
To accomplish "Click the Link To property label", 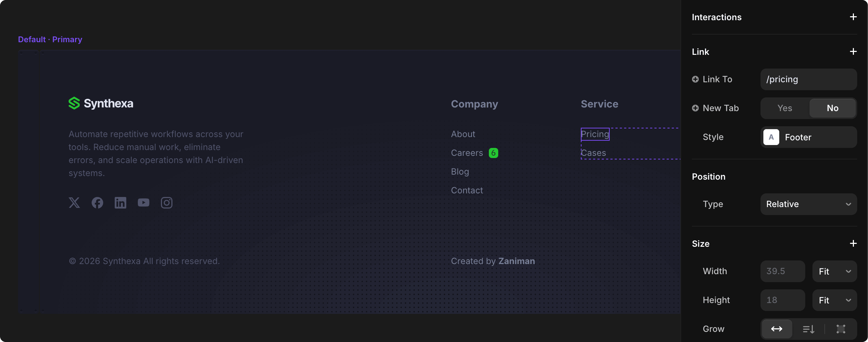I will coord(717,79).
